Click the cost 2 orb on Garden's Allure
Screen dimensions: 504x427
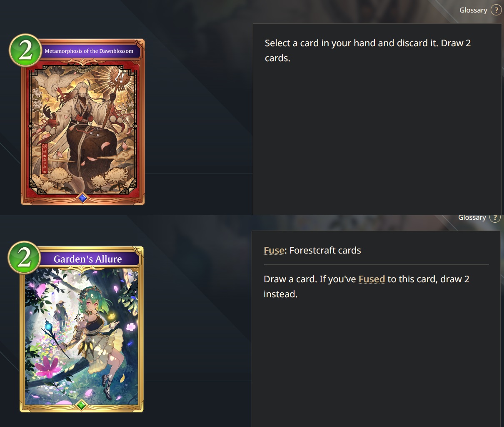[24, 258]
